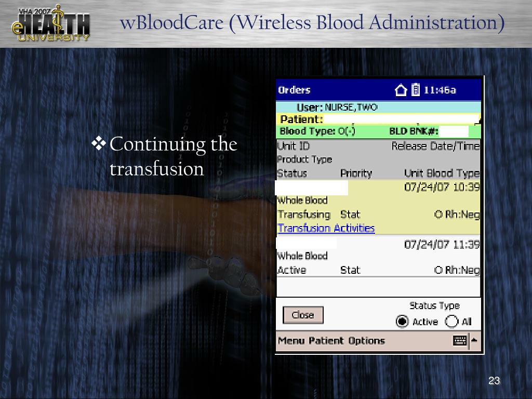
Task: Click the blank Patient name field
Action: point(402,119)
